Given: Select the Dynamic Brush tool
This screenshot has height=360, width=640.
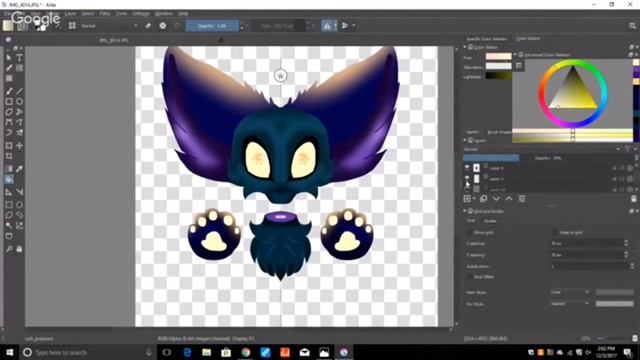Looking at the screenshot, I should click(9, 132).
